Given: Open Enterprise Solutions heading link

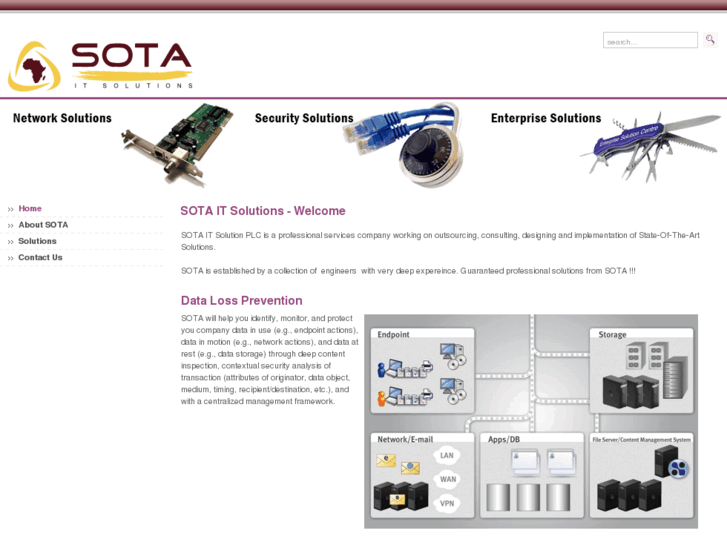Looking at the screenshot, I should point(546,118).
